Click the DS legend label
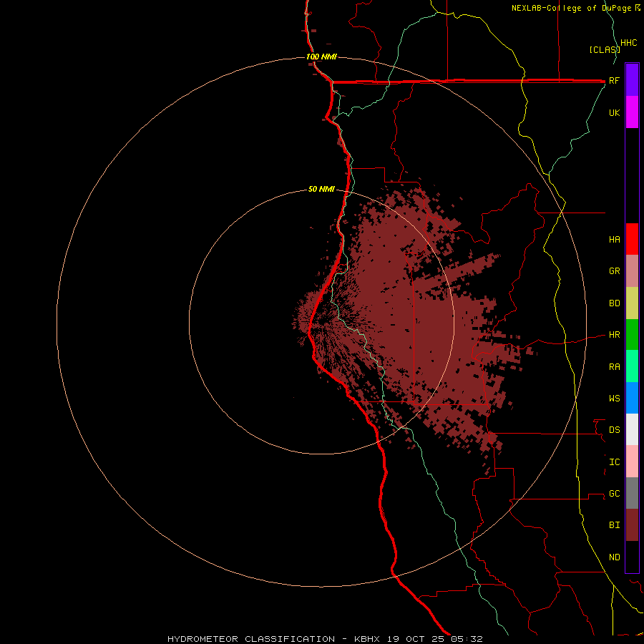The image size is (644, 644). [x=614, y=430]
